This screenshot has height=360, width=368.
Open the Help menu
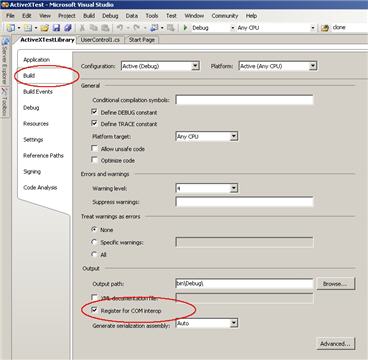pos(251,16)
